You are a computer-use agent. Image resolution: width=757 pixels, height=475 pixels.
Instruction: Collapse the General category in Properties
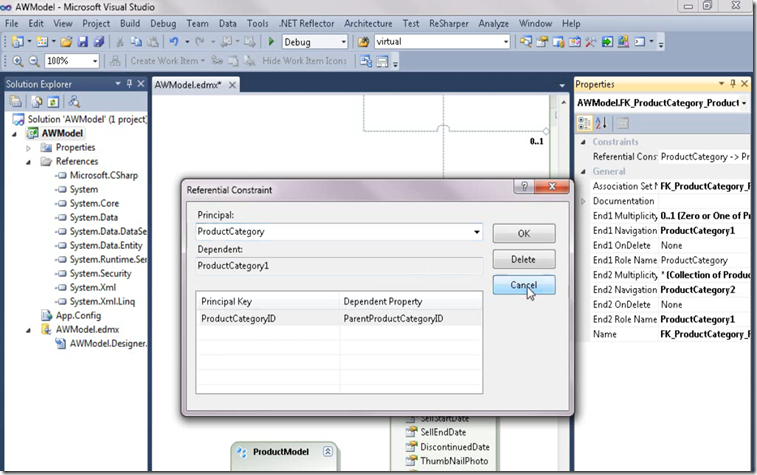tap(583, 171)
